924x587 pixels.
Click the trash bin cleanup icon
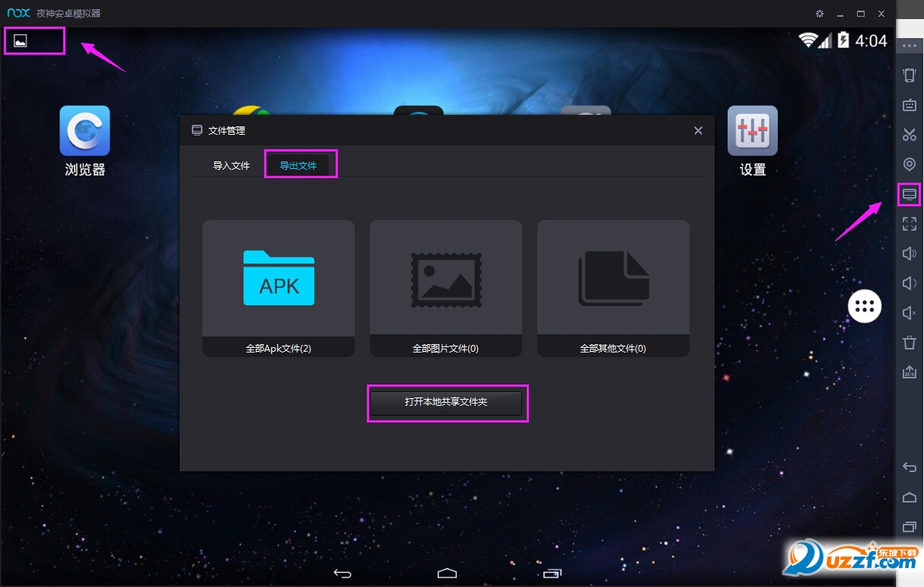click(909, 343)
